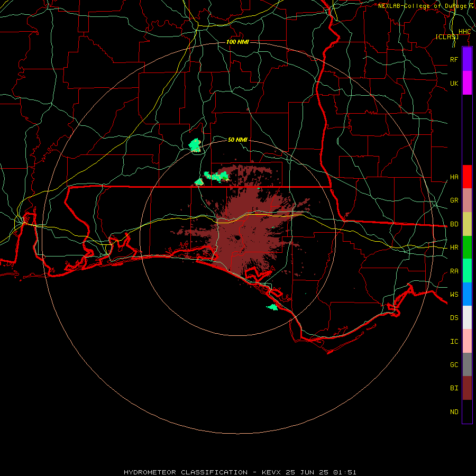Viewport: 476px width, 476px height.
Task: Click the "DS" legend label
Action: 454,318
